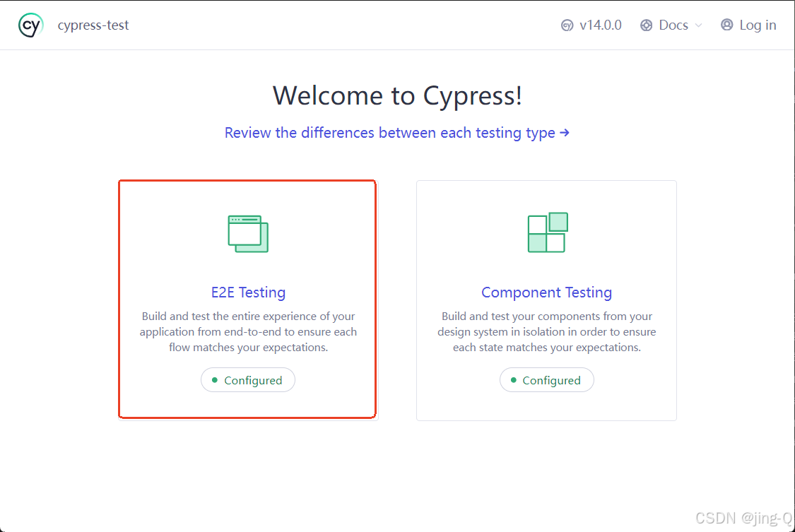Click the Configured badge under Component Testing
The image size is (795, 532).
click(546, 380)
